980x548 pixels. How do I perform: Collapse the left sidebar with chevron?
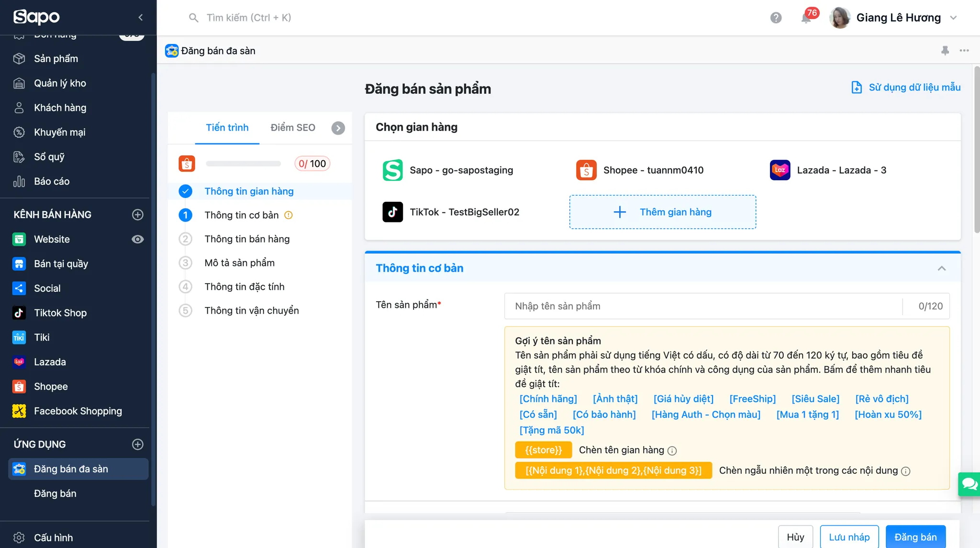point(141,17)
